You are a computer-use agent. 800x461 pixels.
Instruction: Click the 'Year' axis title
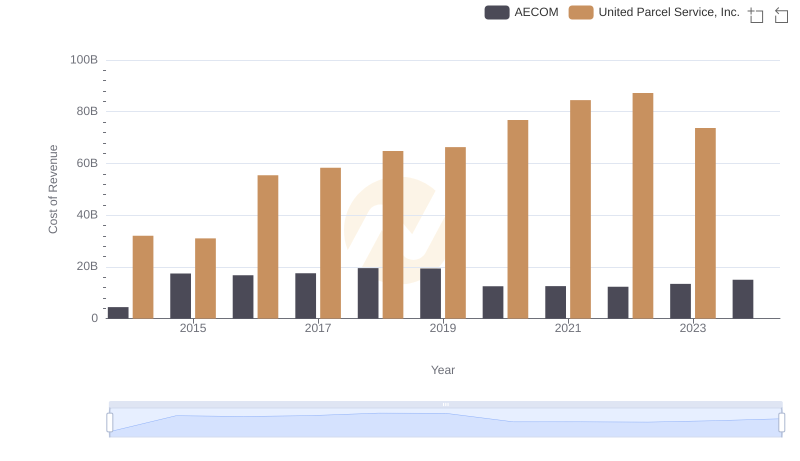pos(443,370)
